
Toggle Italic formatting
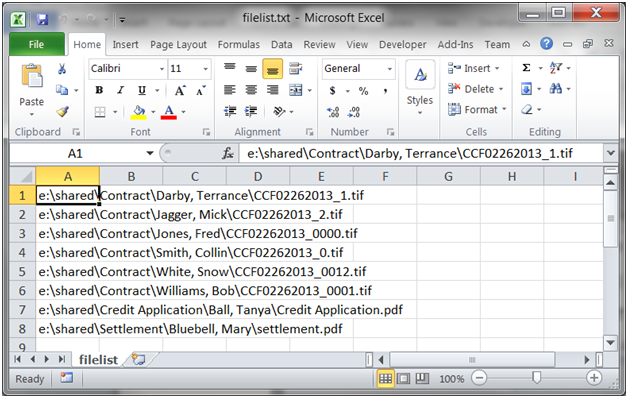point(121,90)
